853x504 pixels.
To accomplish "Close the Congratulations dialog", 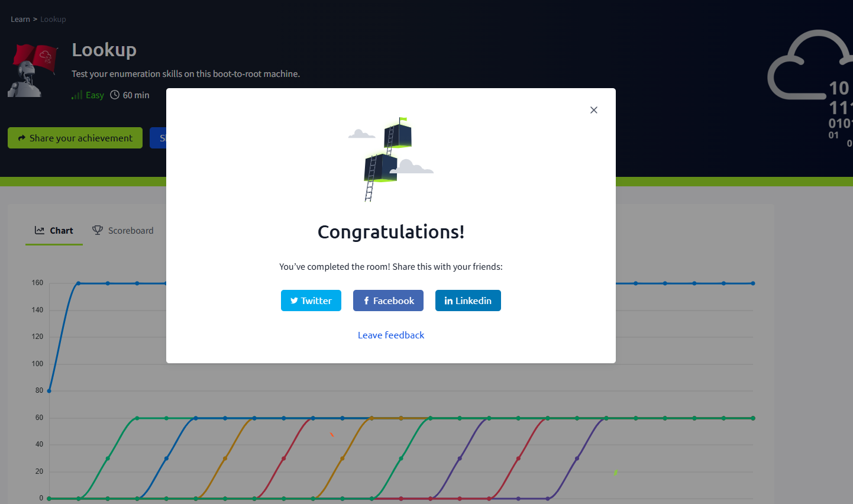I will (594, 110).
